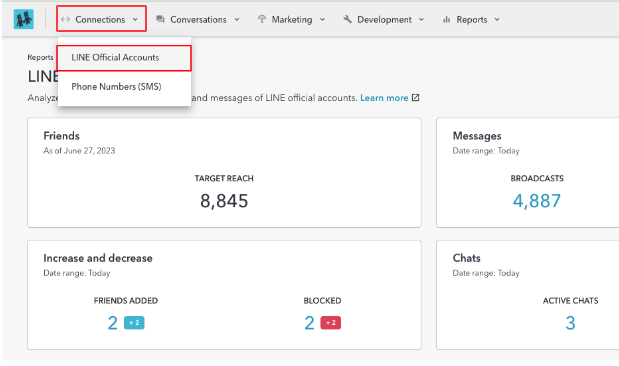Click the blocked count 2
619x366 pixels.
click(309, 323)
